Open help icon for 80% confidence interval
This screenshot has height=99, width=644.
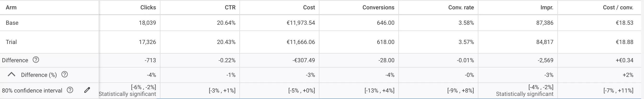(70, 90)
